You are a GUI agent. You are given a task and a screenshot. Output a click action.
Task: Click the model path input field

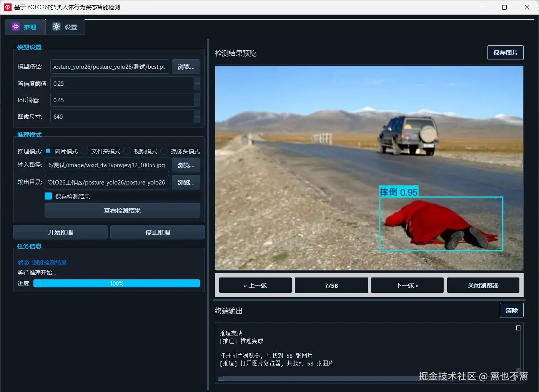pos(110,66)
